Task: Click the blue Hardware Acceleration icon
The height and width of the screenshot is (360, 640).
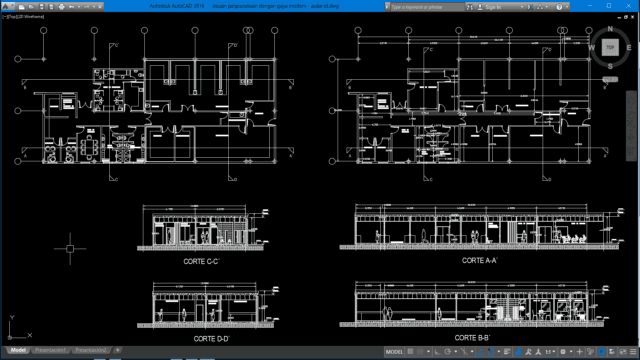Action: click(x=601, y=351)
